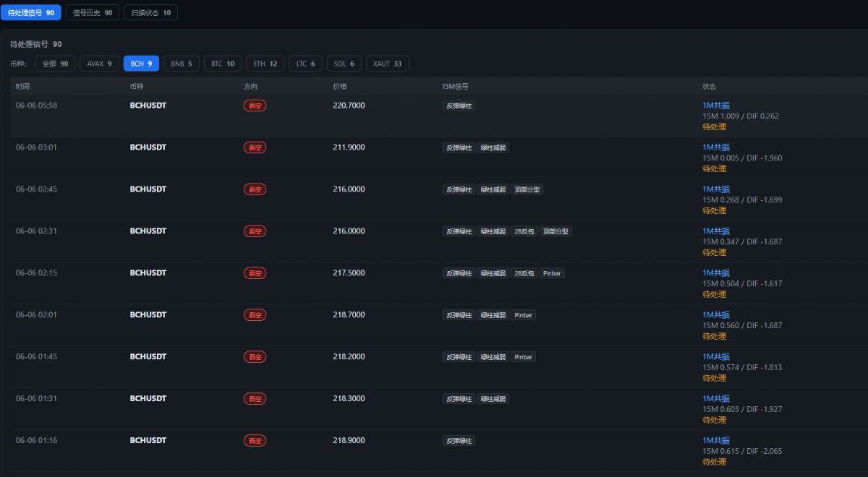Click the price 218.9000
868x477 pixels.
point(349,441)
